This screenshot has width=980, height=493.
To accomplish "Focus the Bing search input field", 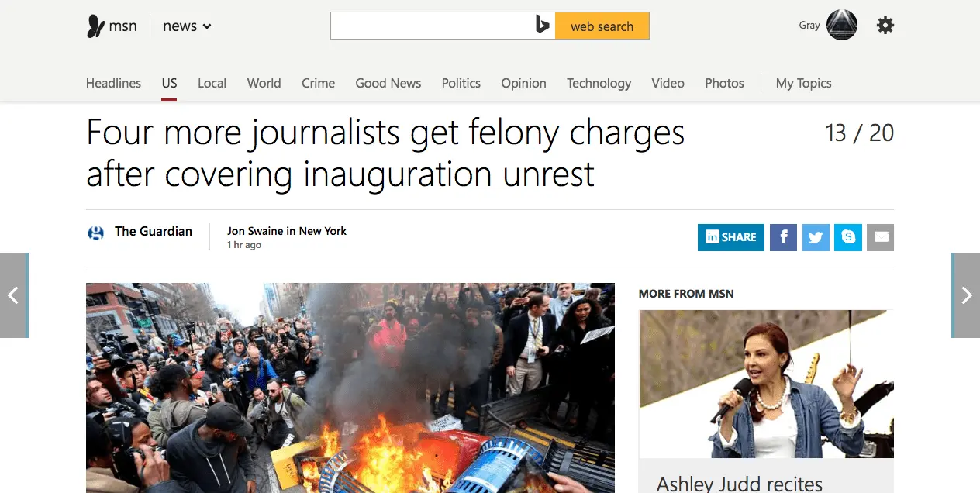I will [432, 26].
